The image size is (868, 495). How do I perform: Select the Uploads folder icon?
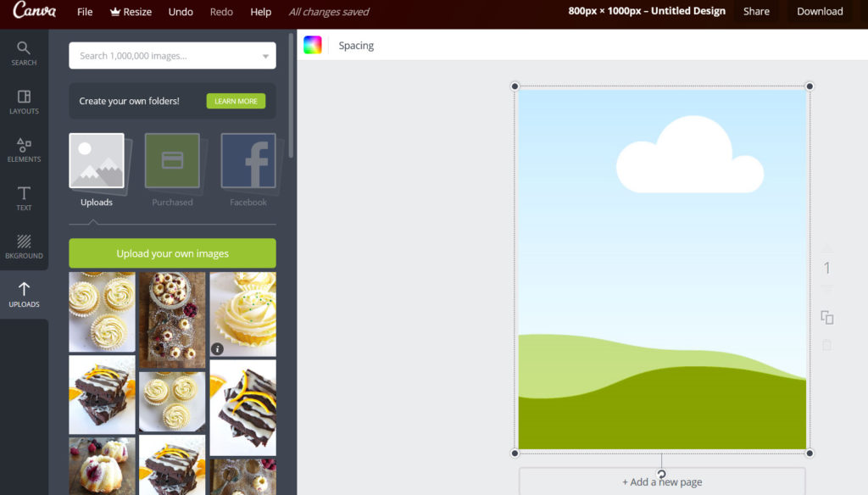point(97,160)
